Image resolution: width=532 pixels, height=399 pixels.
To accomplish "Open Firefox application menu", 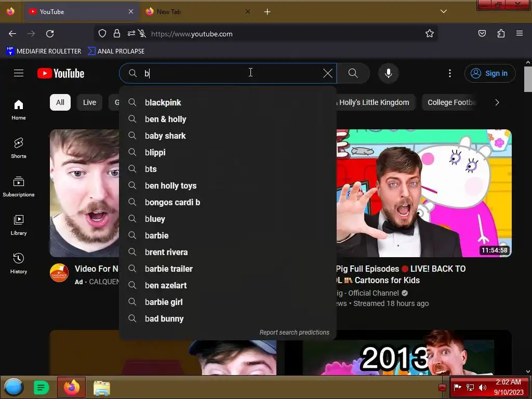I will click(520, 34).
